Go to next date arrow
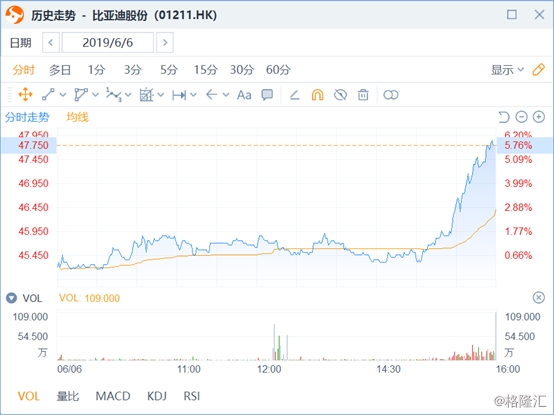 pos(165,43)
